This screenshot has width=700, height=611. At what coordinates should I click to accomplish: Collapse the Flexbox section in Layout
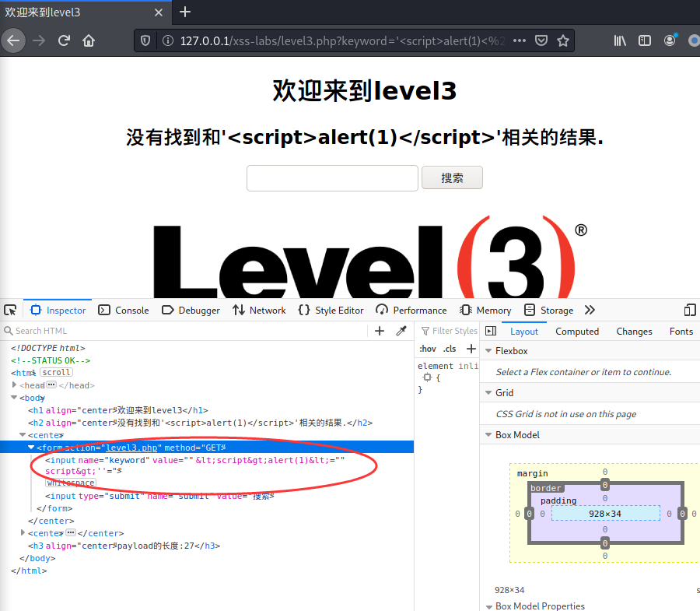[x=488, y=350]
